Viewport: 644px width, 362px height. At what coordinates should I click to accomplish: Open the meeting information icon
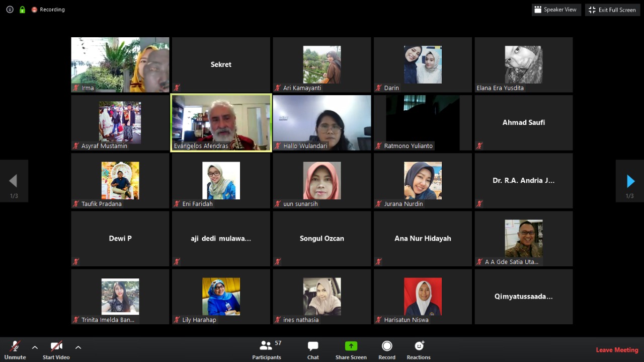point(10,10)
